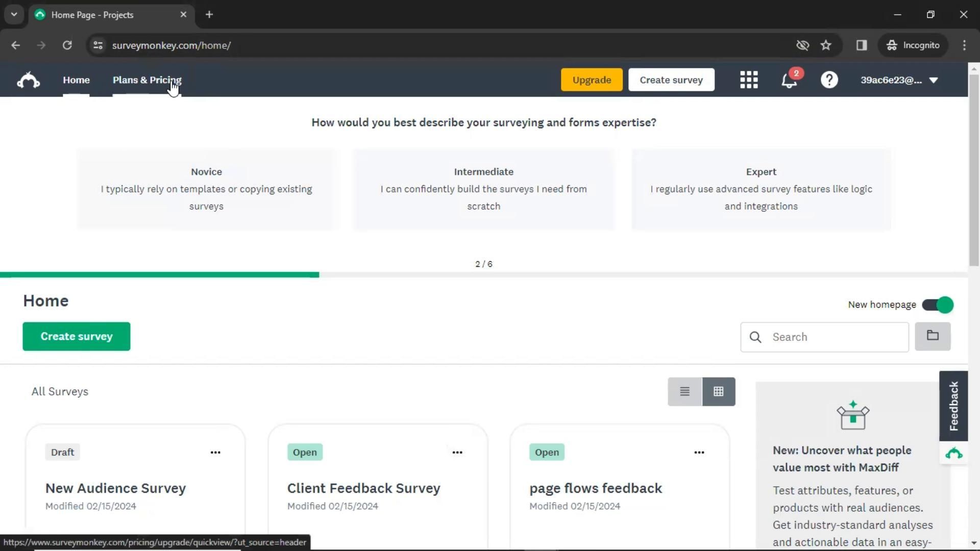
Task: Select the Novice expertise option
Action: tap(206, 189)
